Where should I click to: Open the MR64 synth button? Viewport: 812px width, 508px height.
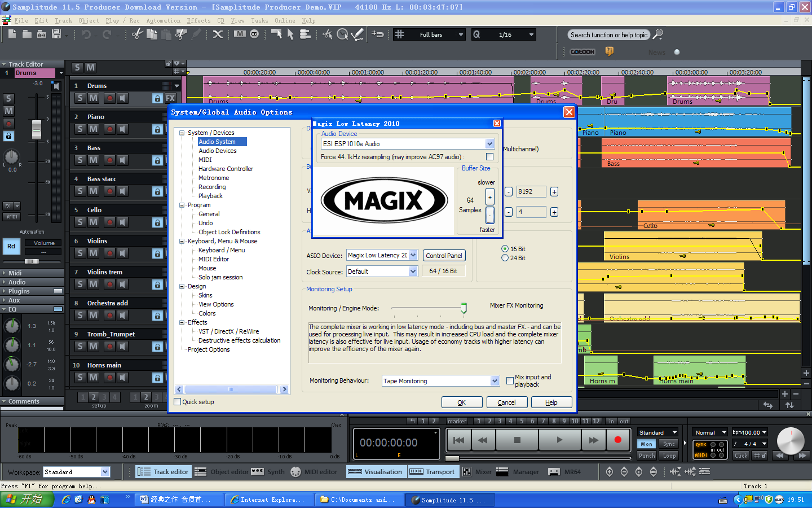tap(564, 472)
